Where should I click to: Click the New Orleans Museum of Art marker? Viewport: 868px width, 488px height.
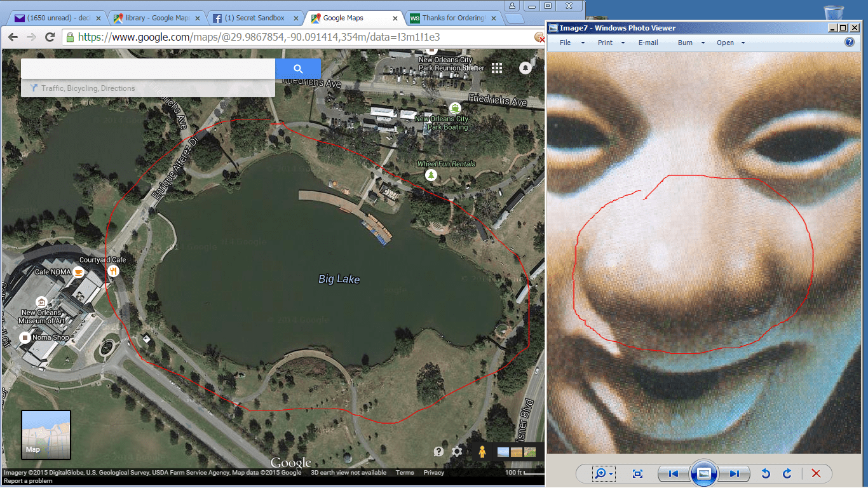coord(41,302)
